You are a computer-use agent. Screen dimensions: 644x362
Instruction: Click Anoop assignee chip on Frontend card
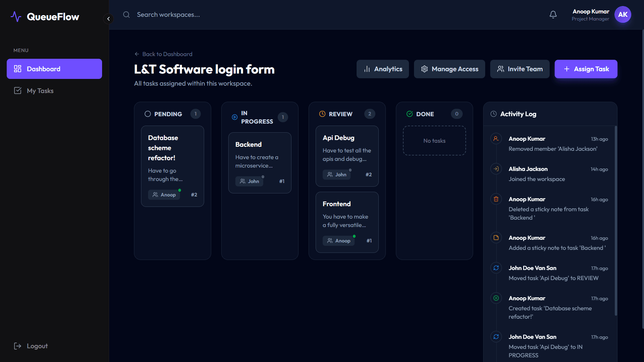coord(339,241)
